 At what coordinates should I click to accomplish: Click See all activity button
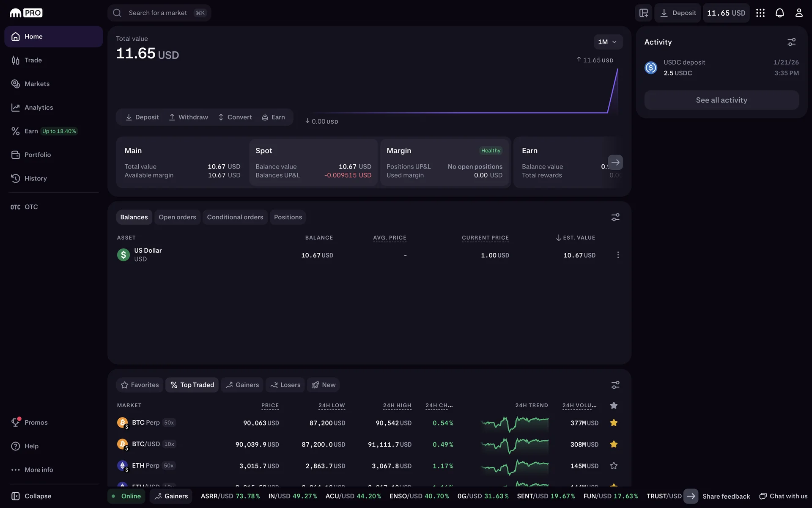[721, 100]
